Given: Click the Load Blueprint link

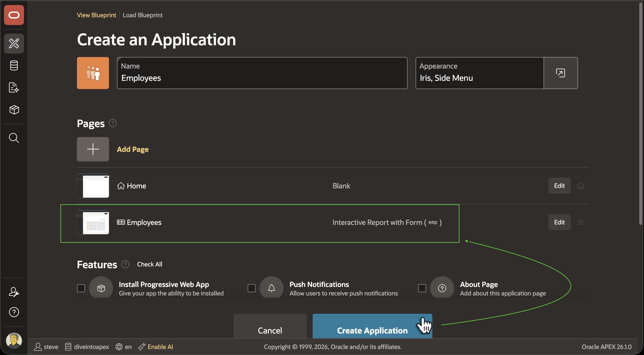Looking at the screenshot, I should (x=142, y=15).
